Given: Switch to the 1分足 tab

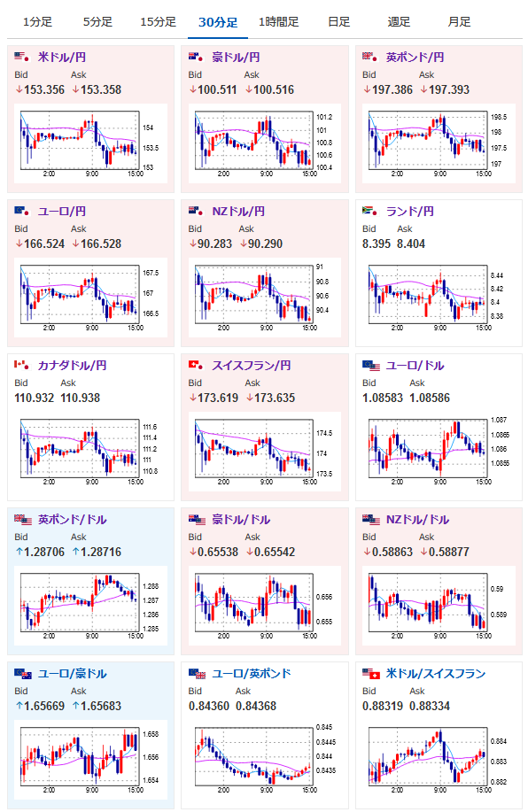Looking at the screenshot, I should click(37, 22).
